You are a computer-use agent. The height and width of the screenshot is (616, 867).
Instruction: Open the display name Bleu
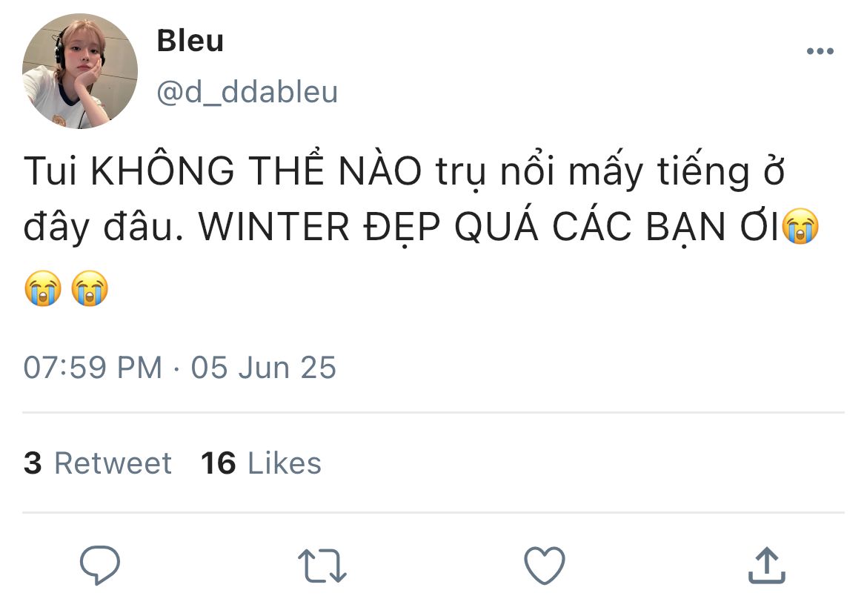(190, 40)
